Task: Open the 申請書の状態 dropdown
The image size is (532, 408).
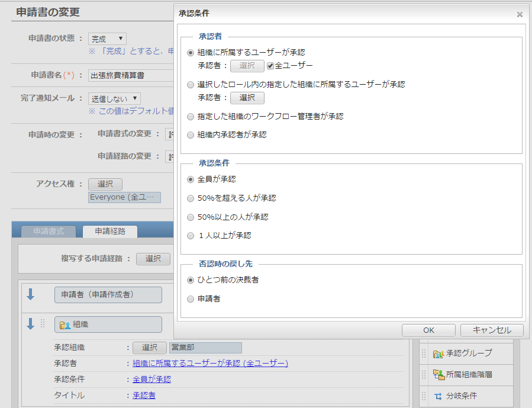Action: point(107,38)
